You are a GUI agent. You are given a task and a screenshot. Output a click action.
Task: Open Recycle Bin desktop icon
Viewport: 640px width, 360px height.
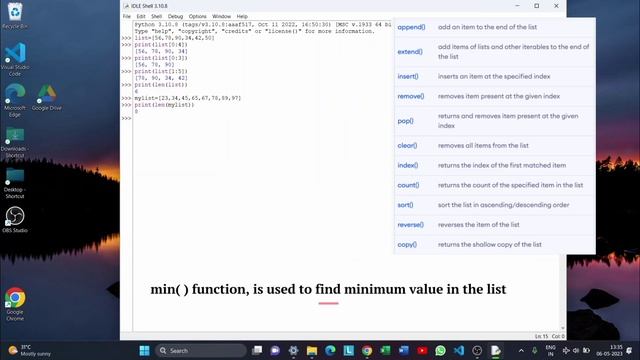(15, 16)
